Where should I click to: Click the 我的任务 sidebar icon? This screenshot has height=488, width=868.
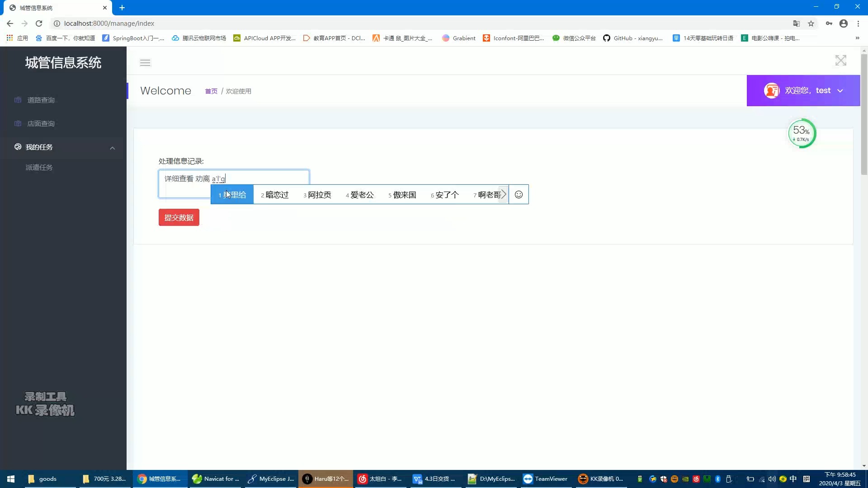point(17,146)
